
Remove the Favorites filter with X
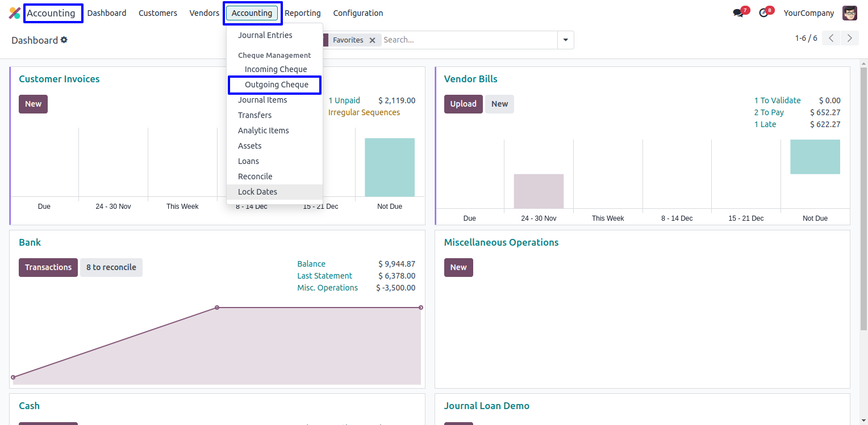[x=372, y=40]
